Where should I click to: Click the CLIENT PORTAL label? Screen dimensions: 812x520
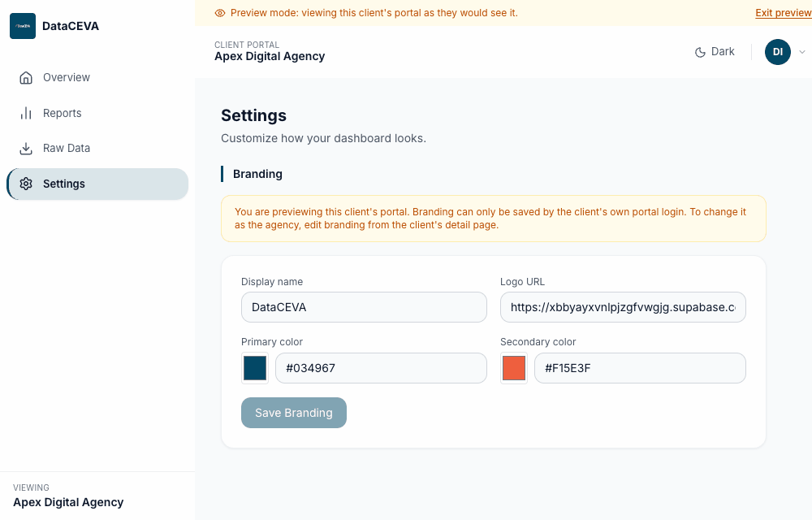coord(247,45)
